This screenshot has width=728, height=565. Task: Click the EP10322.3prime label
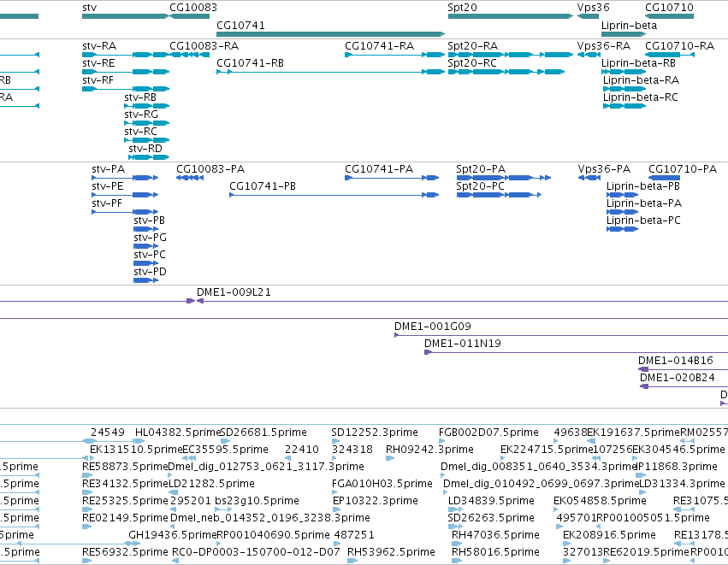(376, 501)
